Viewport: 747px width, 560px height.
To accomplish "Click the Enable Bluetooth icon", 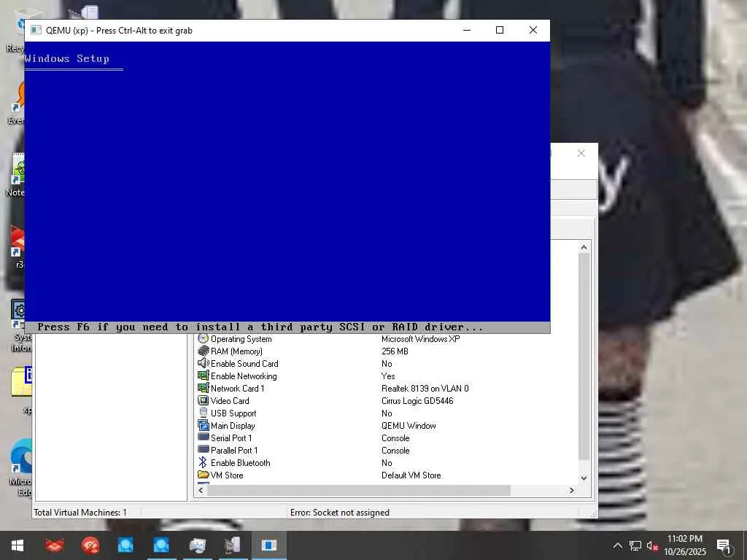I will pos(204,462).
